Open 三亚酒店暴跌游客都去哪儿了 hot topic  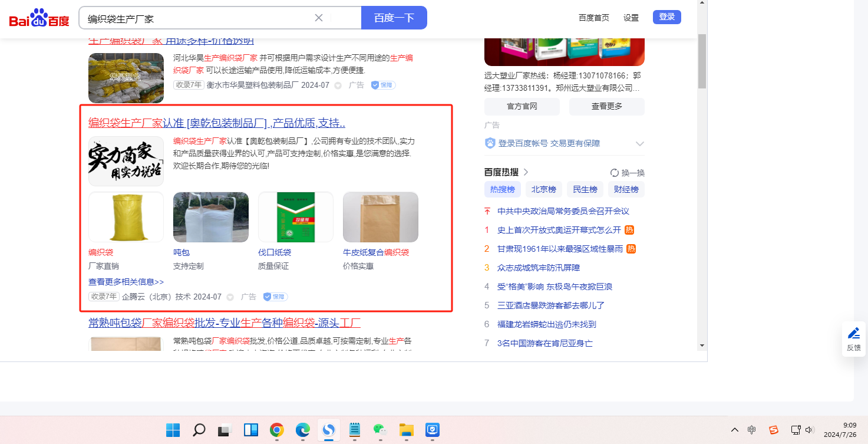[551, 305]
